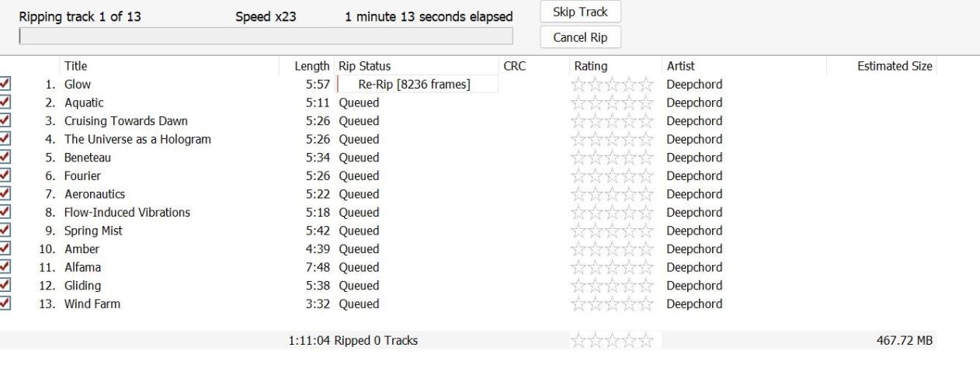Sort tracks by the Title column header
The image size is (980, 382).
75,66
